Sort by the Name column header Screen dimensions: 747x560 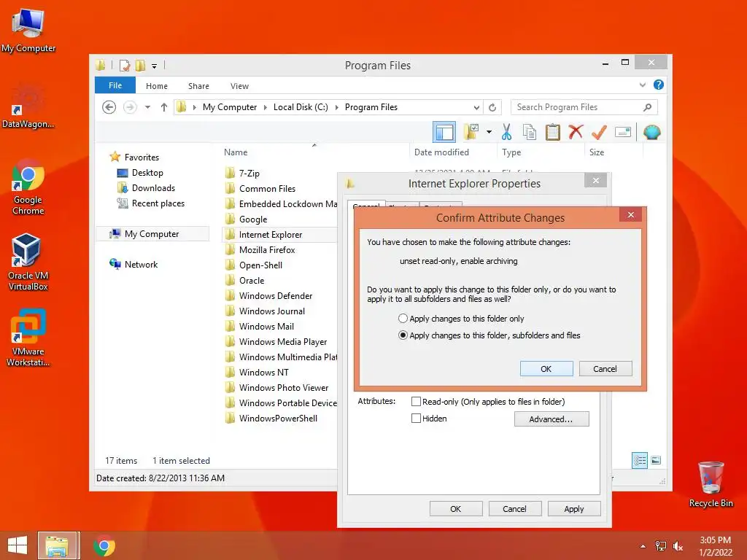click(x=314, y=152)
